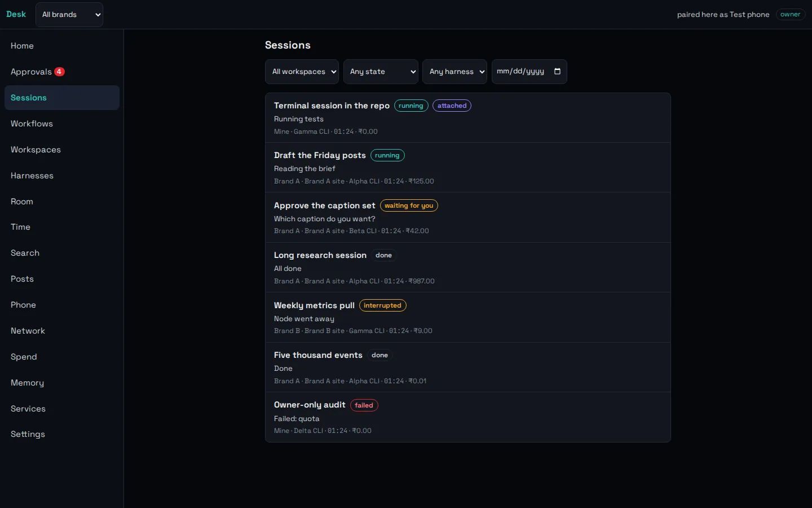Go to Harnesses in the sidebar
Viewport: 812px width, 508px height.
(x=62, y=176)
